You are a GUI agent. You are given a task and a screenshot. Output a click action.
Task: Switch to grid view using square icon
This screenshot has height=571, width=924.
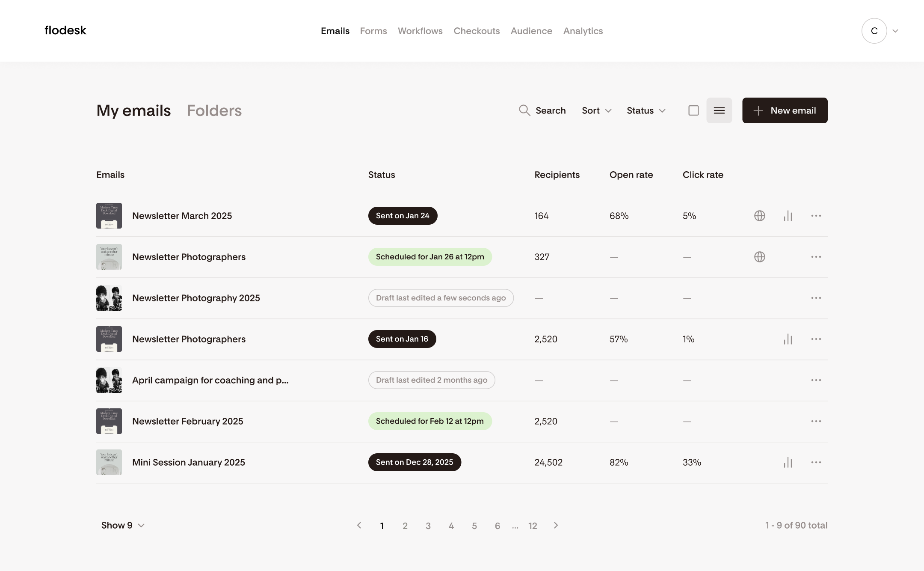[x=693, y=110]
